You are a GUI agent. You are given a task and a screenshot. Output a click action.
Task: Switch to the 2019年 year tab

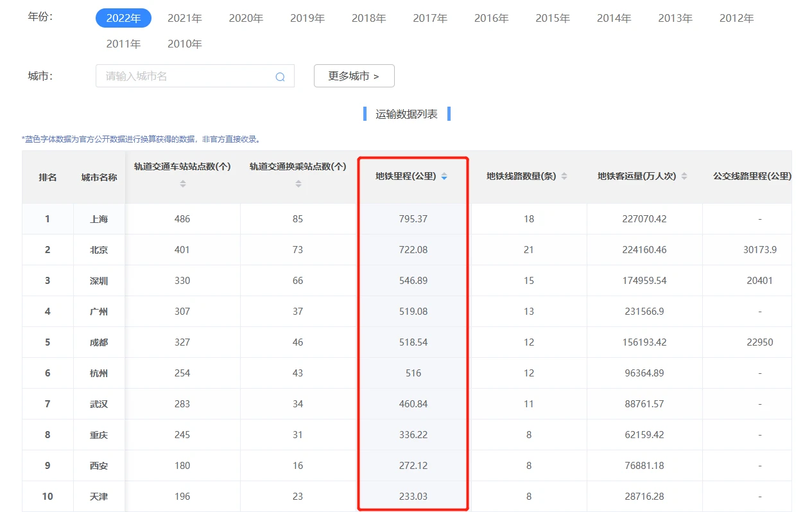[x=307, y=19]
